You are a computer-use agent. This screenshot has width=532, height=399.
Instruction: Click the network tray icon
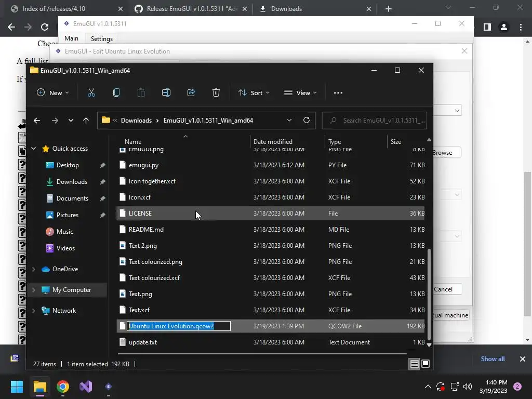coord(455,387)
